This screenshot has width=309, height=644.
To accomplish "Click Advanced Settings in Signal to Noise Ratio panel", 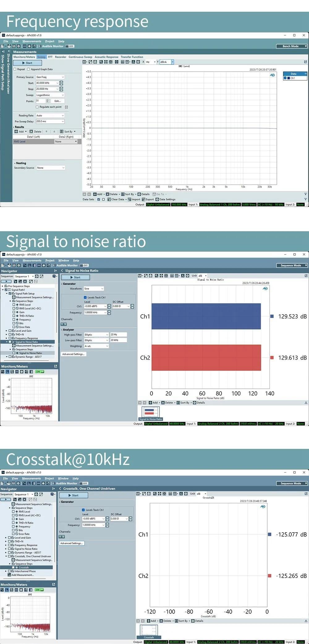I will (73, 354).
